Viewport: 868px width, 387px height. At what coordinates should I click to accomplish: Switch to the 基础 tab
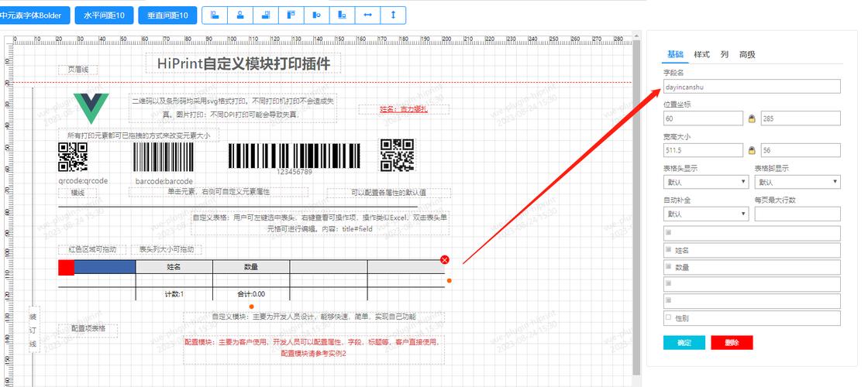(x=675, y=54)
